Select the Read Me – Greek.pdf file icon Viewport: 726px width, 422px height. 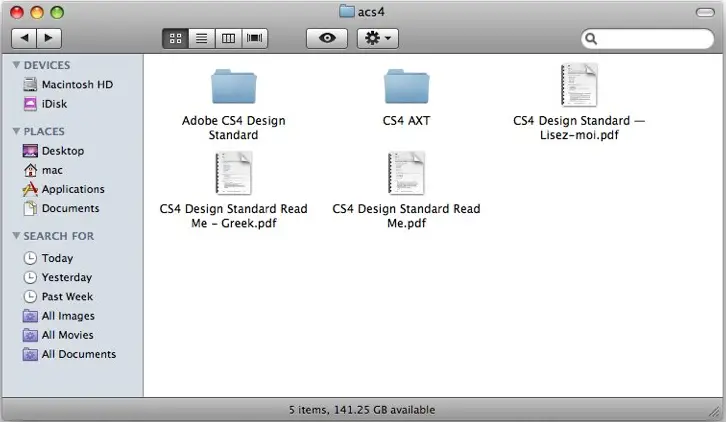[x=234, y=173]
